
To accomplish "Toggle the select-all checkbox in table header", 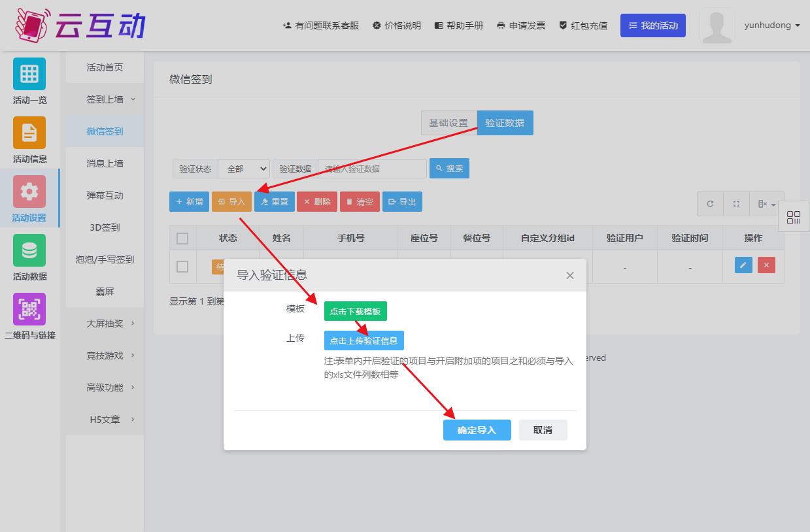I will (x=182, y=239).
